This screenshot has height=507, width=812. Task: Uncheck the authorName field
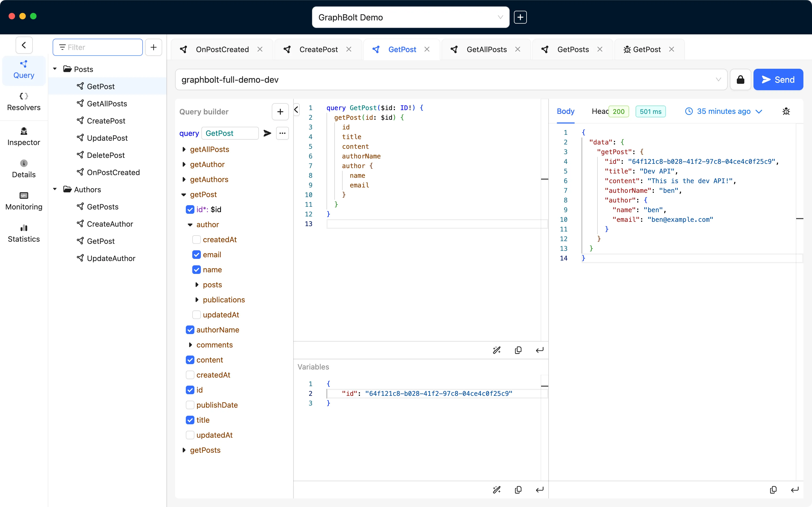(x=190, y=329)
